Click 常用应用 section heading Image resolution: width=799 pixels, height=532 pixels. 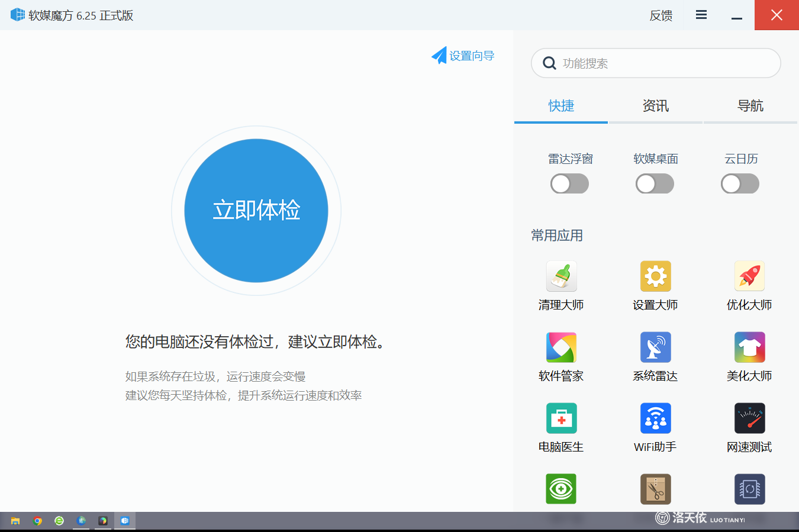tap(557, 236)
